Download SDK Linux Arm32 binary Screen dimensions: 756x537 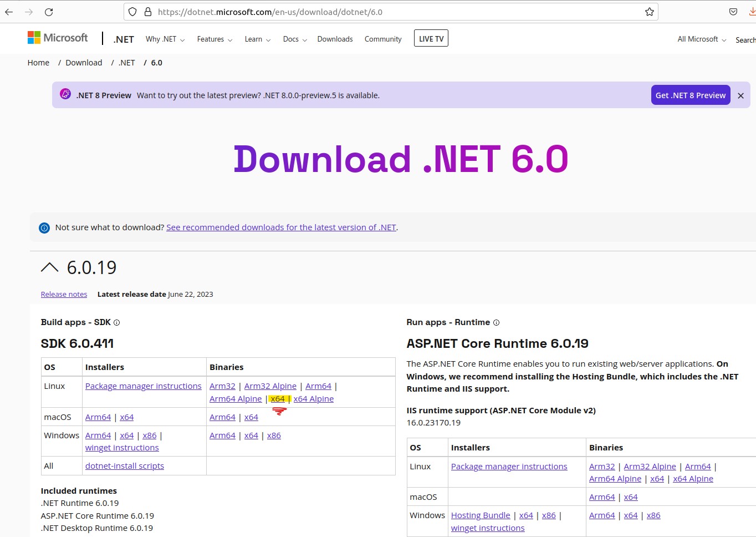tap(222, 386)
